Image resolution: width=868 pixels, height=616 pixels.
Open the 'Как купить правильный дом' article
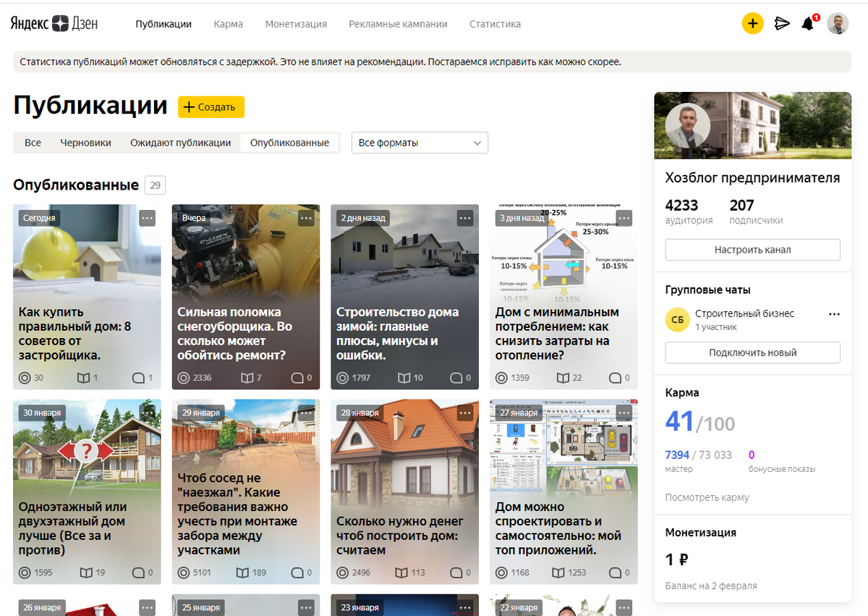coord(87,297)
